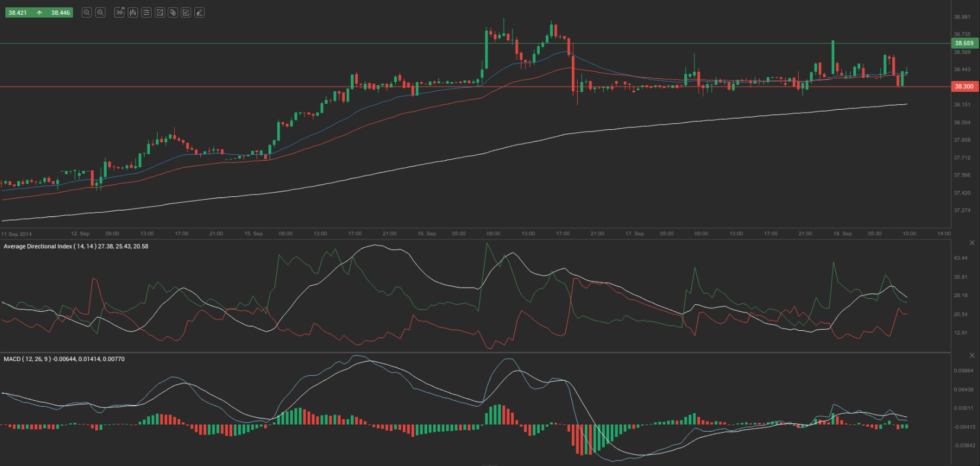Click the overlapping pages copy icon
The height and width of the screenshot is (466, 980).
[173, 12]
